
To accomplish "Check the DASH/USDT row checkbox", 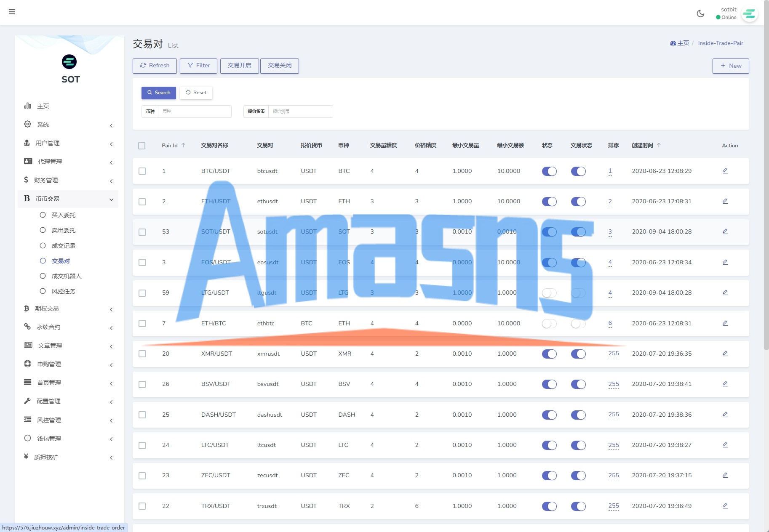I will click(x=142, y=415).
